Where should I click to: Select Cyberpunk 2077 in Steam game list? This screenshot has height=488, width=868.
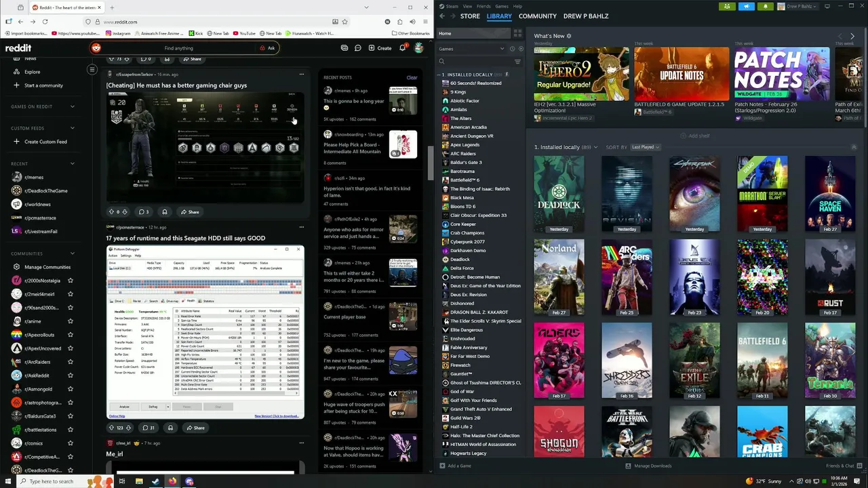467,242
